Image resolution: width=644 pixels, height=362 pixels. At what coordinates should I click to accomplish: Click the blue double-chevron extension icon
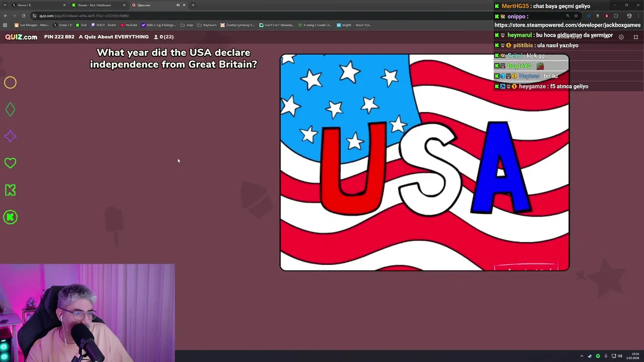(x=589, y=16)
